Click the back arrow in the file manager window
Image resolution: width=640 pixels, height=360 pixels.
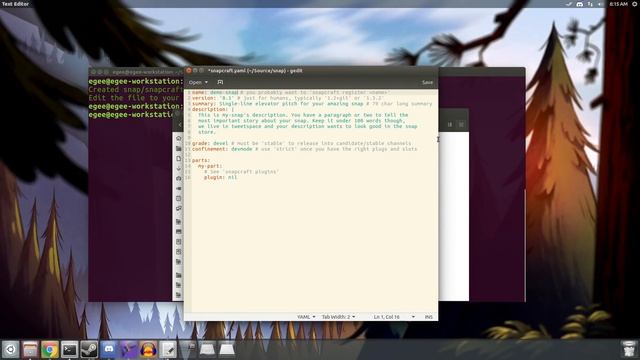pos(180,124)
